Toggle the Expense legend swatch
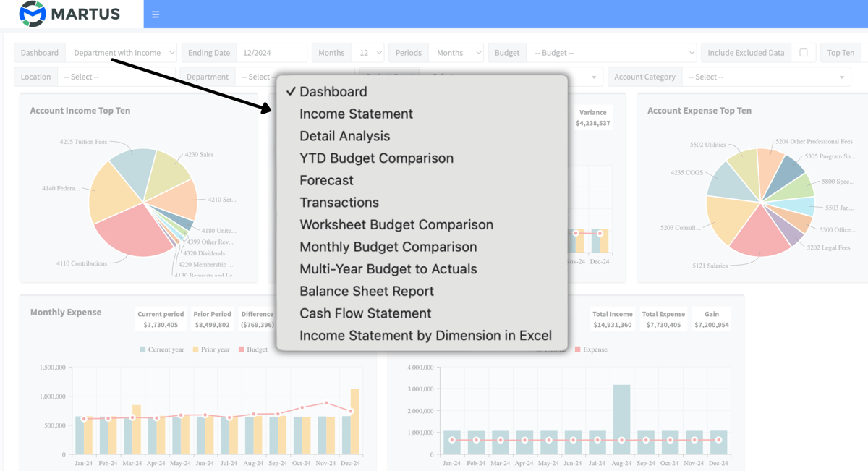The height and width of the screenshot is (471, 868). 578,349
